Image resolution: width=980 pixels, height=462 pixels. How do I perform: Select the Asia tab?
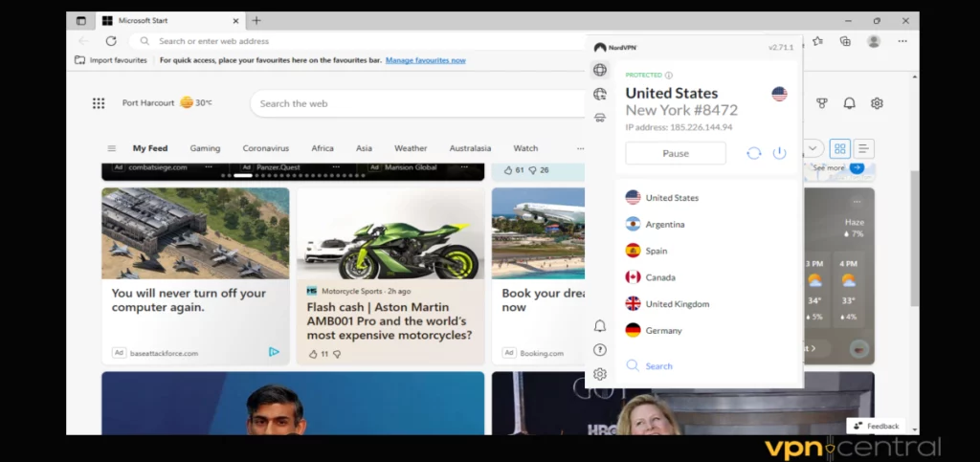point(364,148)
